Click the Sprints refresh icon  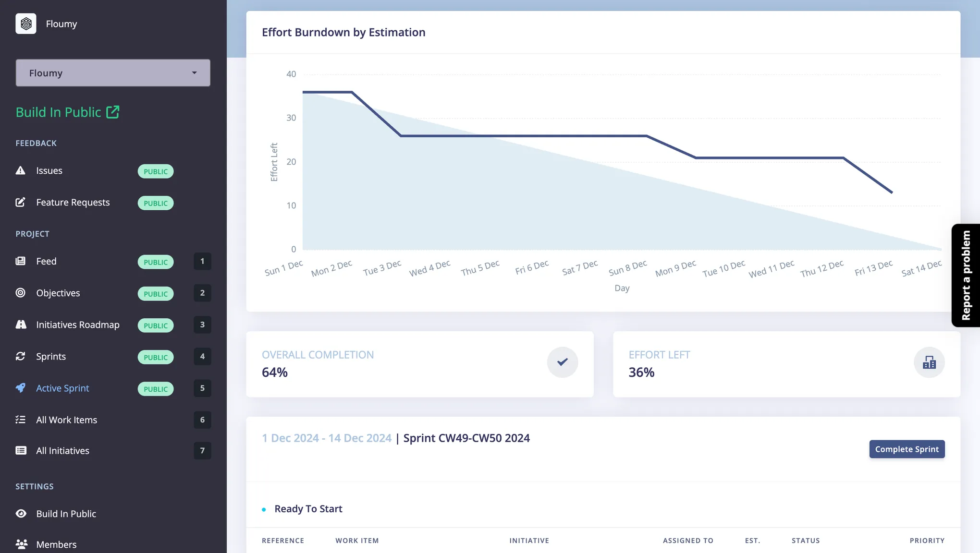click(21, 356)
